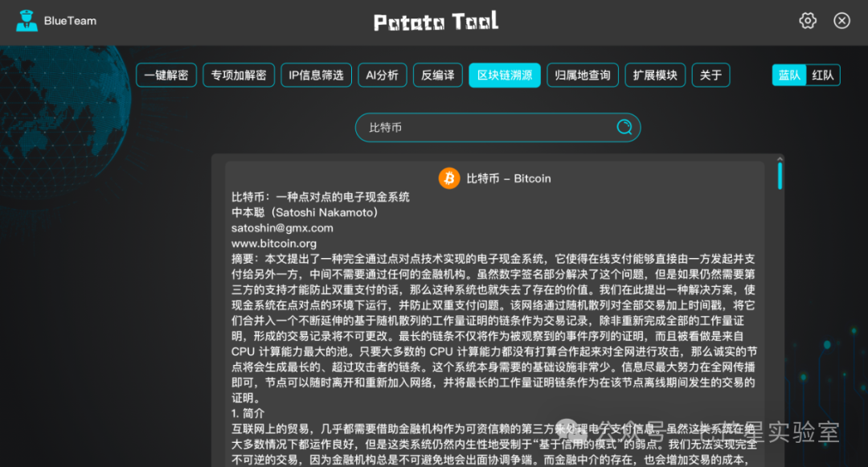Click the Potato Tool title
Screen dimensions: 868x467
point(436,22)
